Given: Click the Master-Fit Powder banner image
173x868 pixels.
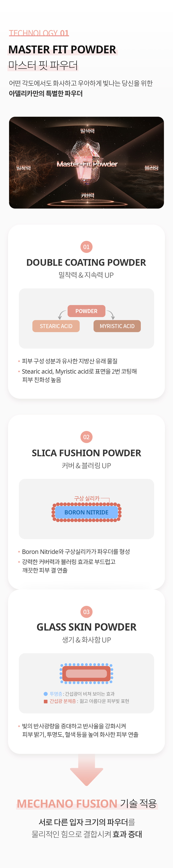Looking at the screenshot, I should pyautogui.click(x=86, y=162).
